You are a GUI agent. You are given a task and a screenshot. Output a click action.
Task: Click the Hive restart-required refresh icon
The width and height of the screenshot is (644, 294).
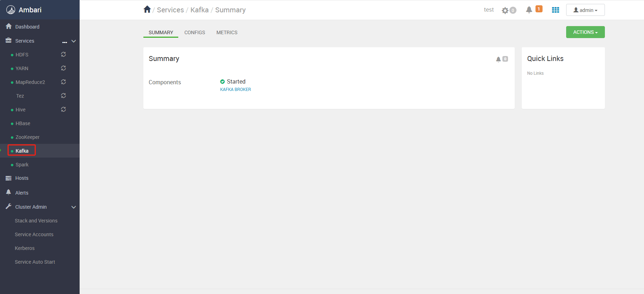pos(63,109)
